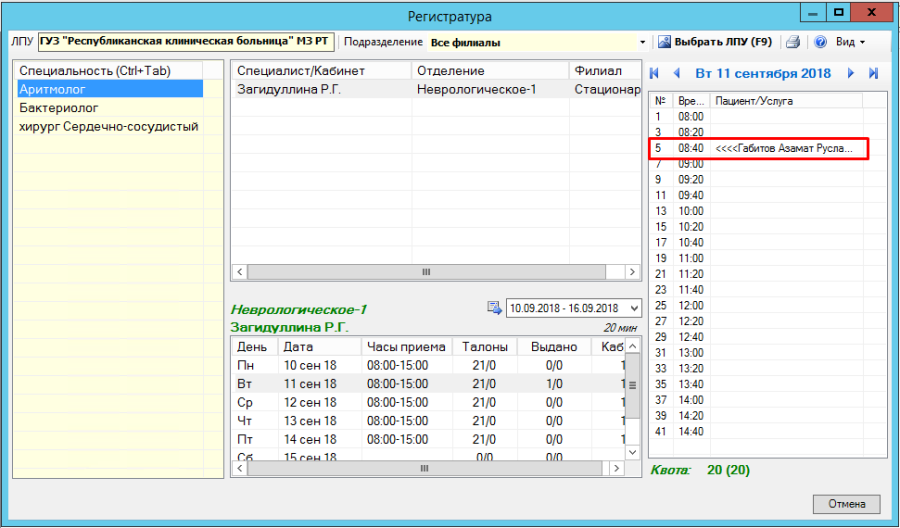Click the Пациент/Услуга column header
This screenshot has width=900, height=528.
(786, 100)
